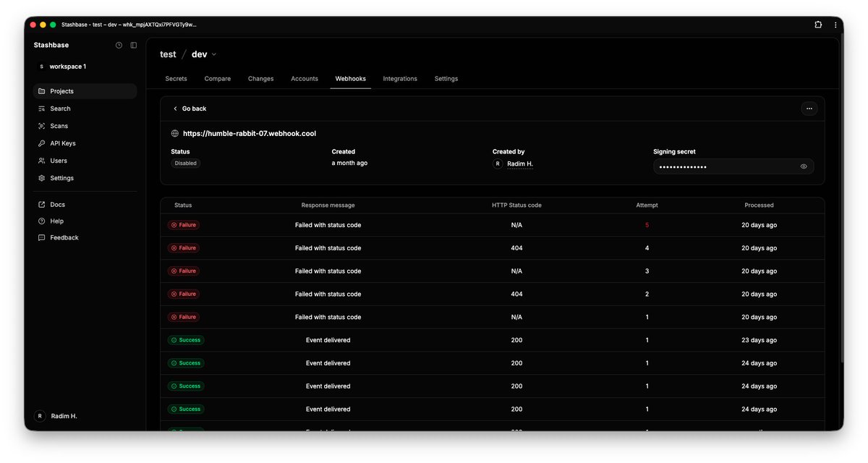The width and height of the screenshot is (868, 463).
Task: Open Projects in the sidebar
Action: coord(85,91)
